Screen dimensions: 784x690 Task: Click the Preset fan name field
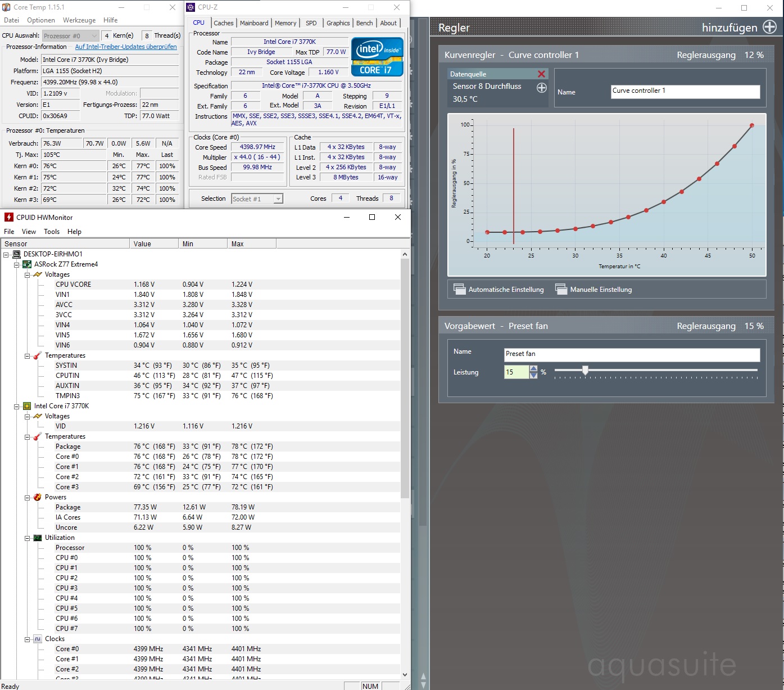(x=632, y=355)
